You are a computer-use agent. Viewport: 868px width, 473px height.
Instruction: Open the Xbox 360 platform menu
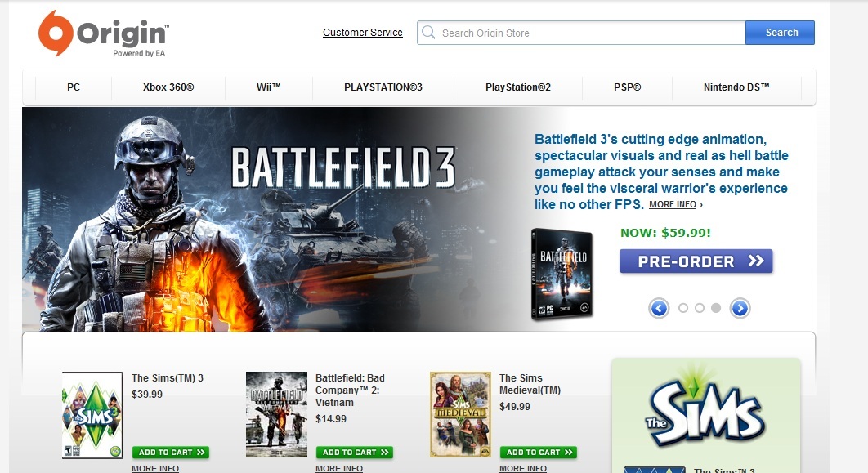tap(168, 87)
